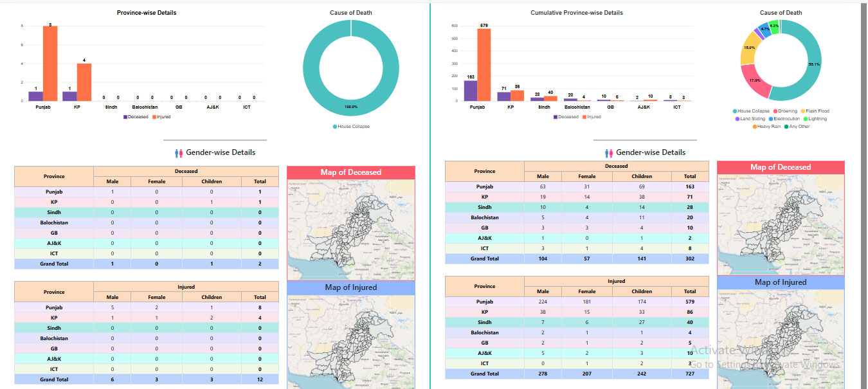Click the Punjab deceased bar labeled 163
The width and height of the screenshot is (868, 389).
471,91
